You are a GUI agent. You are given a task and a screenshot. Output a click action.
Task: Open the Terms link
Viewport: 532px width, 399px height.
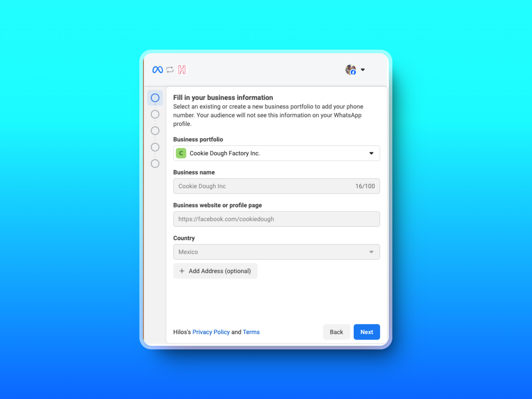251,332
